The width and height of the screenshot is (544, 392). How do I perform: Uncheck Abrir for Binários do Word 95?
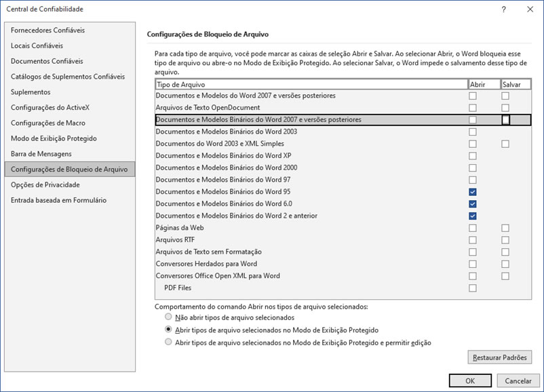point(473,192)
